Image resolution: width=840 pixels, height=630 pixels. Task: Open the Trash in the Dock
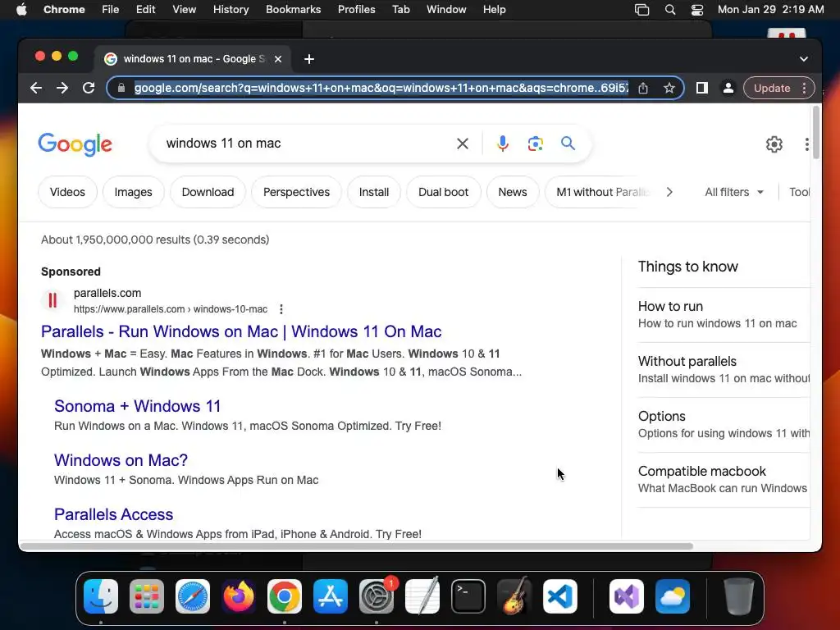[739, 596]
